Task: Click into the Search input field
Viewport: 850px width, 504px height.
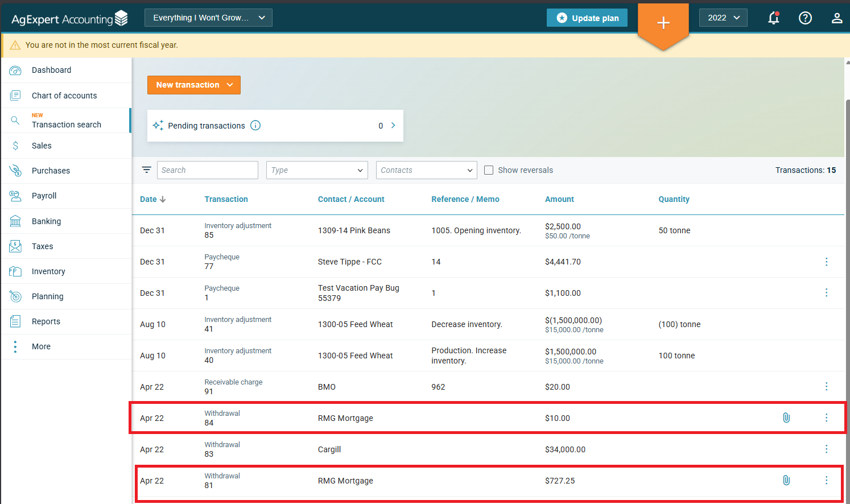Action: 207,170
